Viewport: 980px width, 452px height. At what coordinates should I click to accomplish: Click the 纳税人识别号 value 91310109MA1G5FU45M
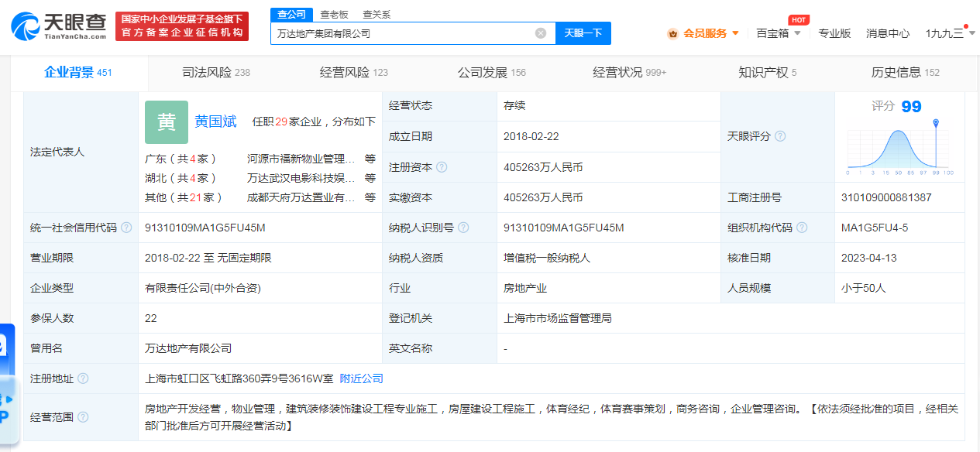[563, 228]
